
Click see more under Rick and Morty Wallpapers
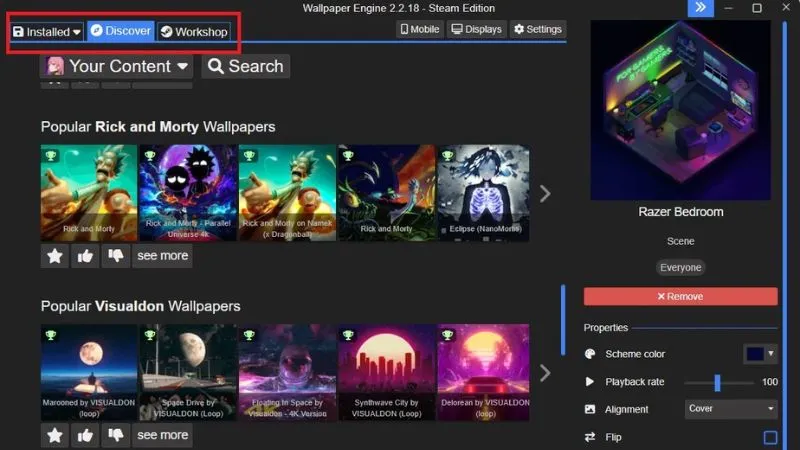162,256
